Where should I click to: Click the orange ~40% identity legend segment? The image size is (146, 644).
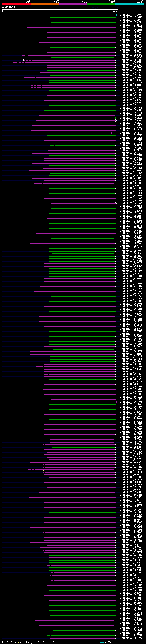pyautogui.click(x=45, y=4)
